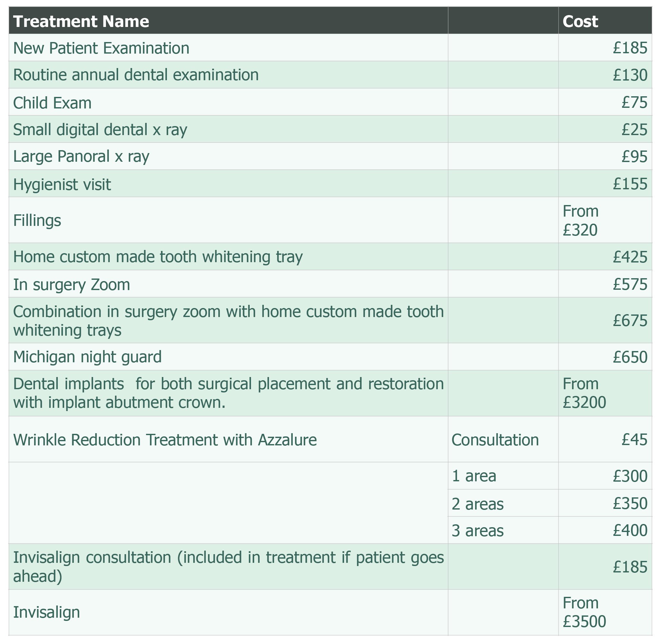Select Routine annual dental examination text
This screenshot has width=658, height=644.
(x=136, y=75)
